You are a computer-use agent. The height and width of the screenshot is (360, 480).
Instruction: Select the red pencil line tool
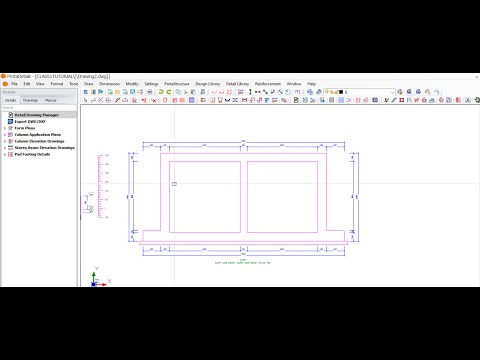tap(117, 100)
